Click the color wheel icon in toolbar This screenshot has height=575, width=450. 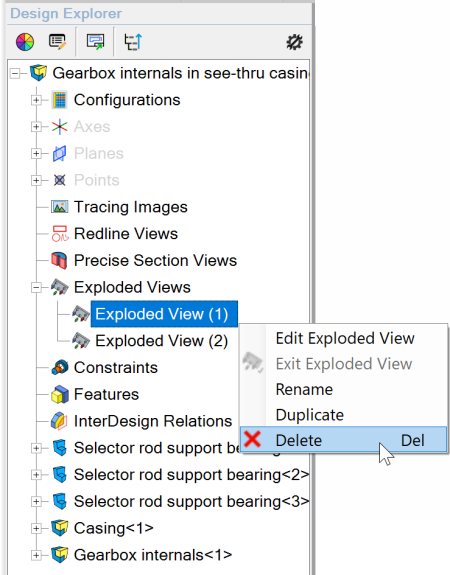25,41
